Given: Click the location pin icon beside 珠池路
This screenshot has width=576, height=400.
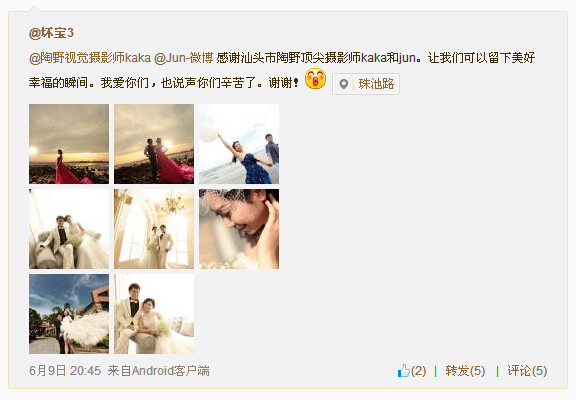Looking at the screenshot, I should coord(343,84).
